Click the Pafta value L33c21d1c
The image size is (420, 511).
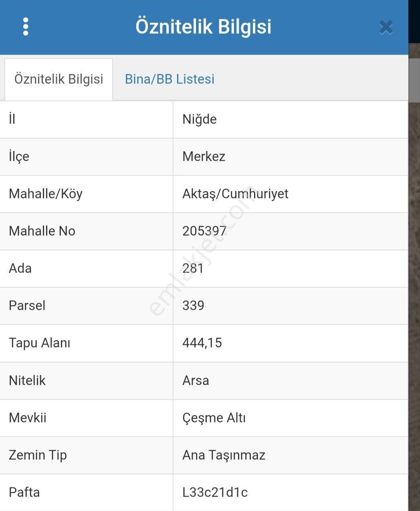tap(215, 492)
